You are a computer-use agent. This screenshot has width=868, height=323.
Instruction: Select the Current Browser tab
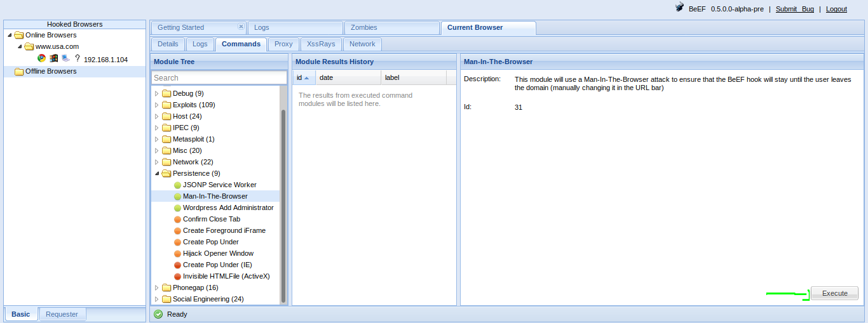point(488,28)
